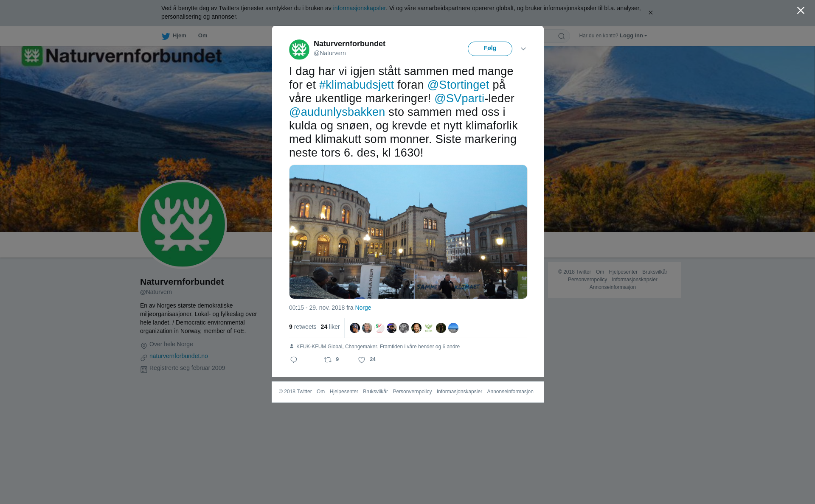Click the search magnifier icon
The width and height of the screenshot is (815, 504).
[x=562, y=36]
